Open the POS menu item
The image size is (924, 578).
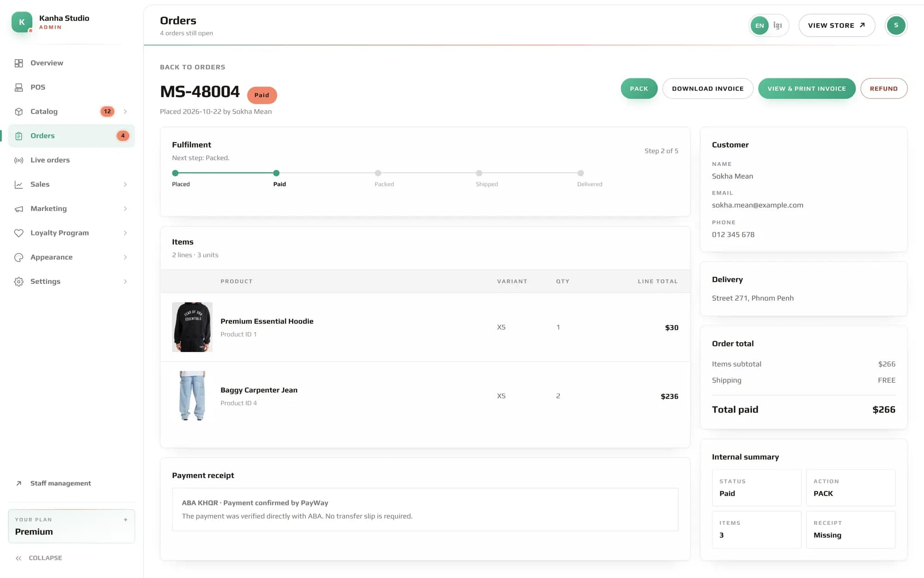72,87
